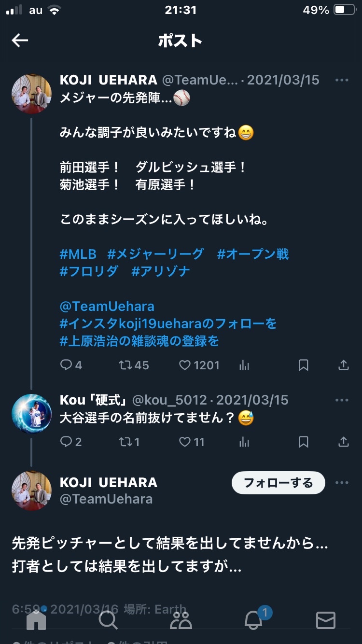
Task: Open the #MLB hashtag
Action: tap(78, 254)
